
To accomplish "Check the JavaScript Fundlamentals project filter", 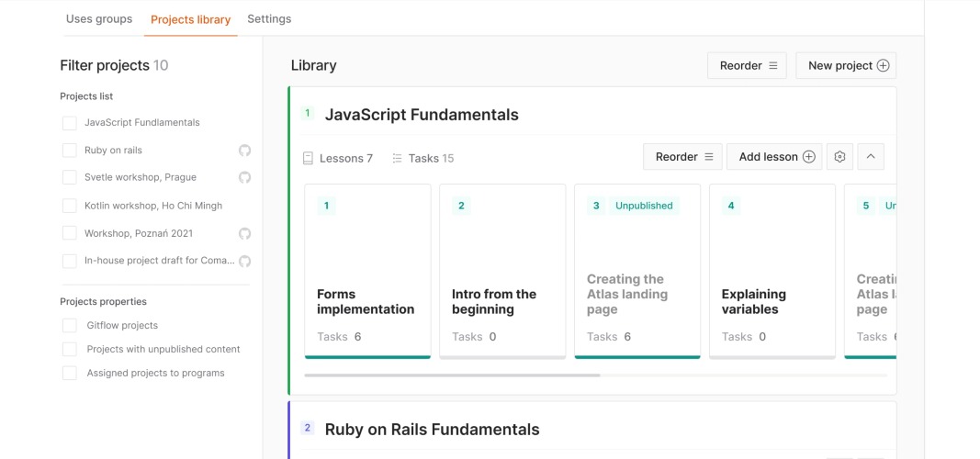I will pyautogui.click(x=70, y=123).
